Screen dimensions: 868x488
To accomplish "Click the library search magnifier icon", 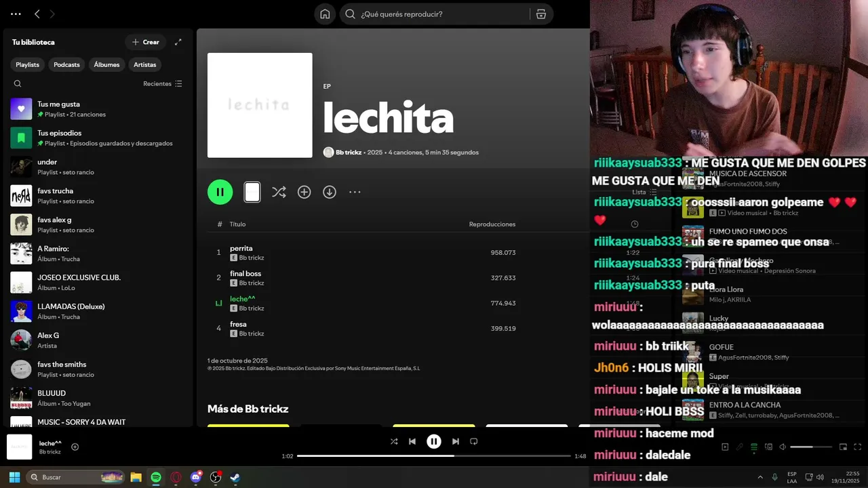I will click(x=18, y=83).
